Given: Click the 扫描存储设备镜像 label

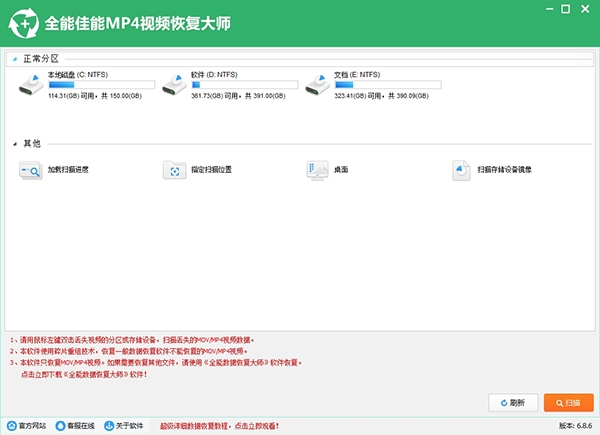Looking at the screenshot, I should pos(504,169).
